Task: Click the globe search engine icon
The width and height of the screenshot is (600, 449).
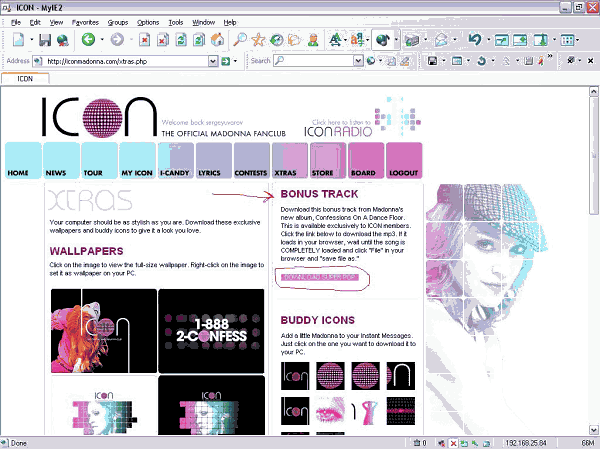Action: [371, 61]
